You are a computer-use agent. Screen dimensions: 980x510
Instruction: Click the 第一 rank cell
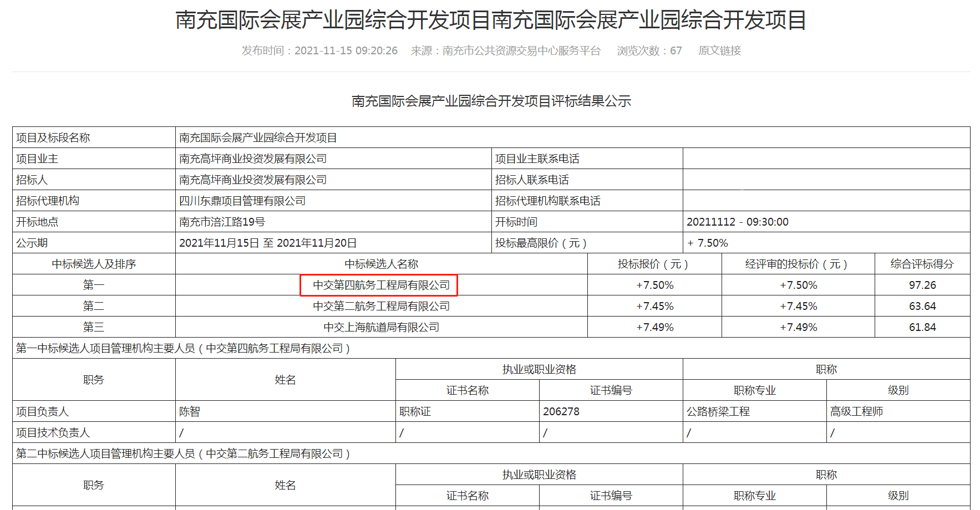94,285
